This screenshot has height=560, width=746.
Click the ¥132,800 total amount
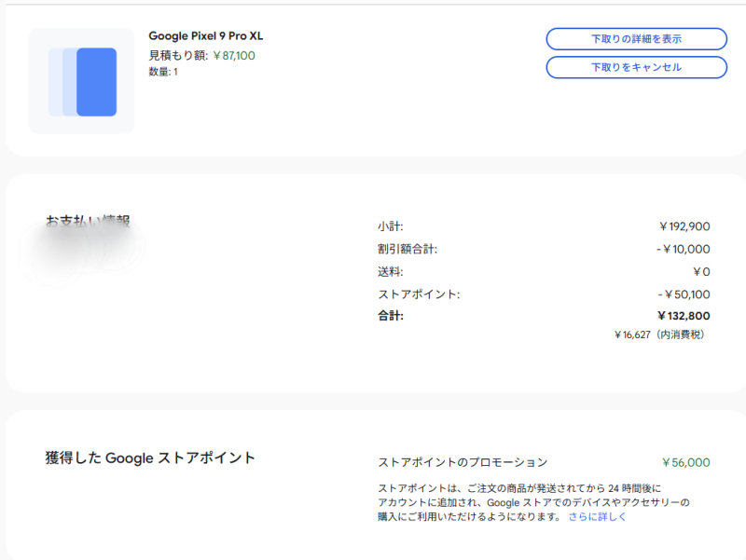coord(683,316)
